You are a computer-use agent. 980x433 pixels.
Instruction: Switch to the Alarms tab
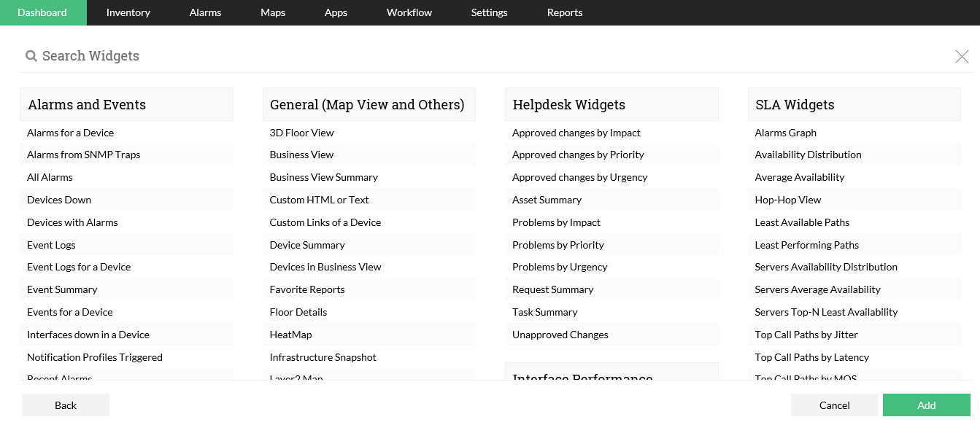(205, 12)
